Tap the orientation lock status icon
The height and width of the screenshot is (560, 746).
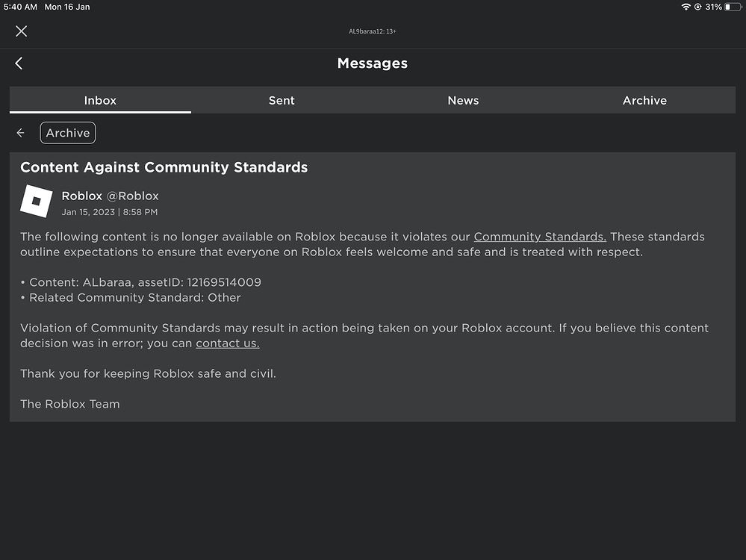pyautogui.click(x=698, y=7)
